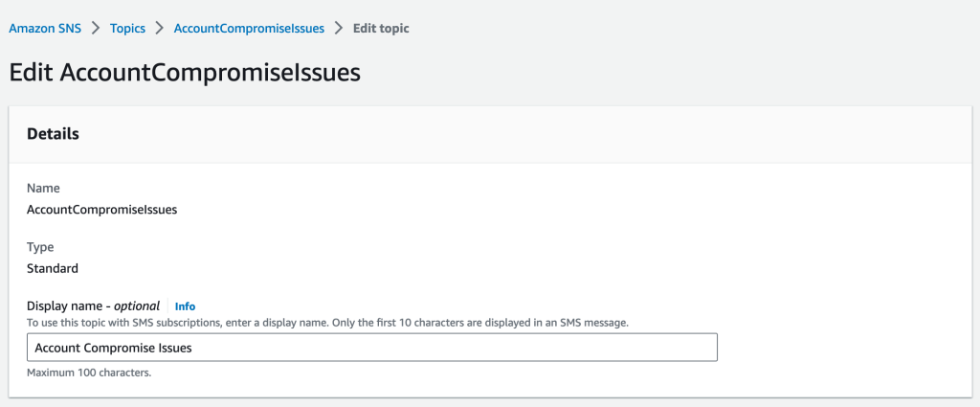Click the 'Display name - optional' label
Screen dimensions: 980x407
tap(93, 305)
